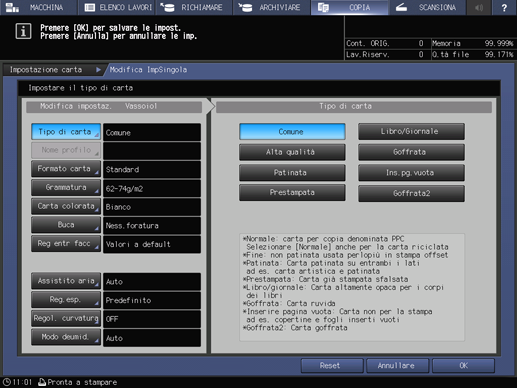Select the COPIA tab
This screenshot has height=388, width=517.
[x=349, y=7]
